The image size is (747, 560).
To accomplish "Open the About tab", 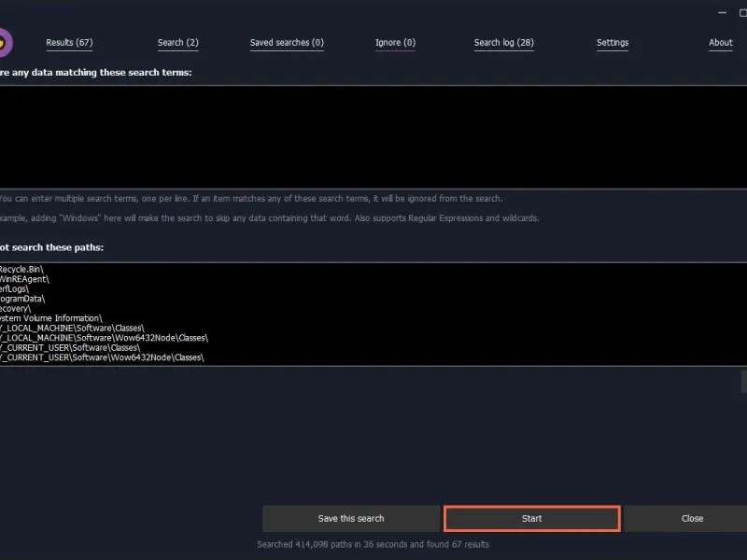I will click(720, 42).
